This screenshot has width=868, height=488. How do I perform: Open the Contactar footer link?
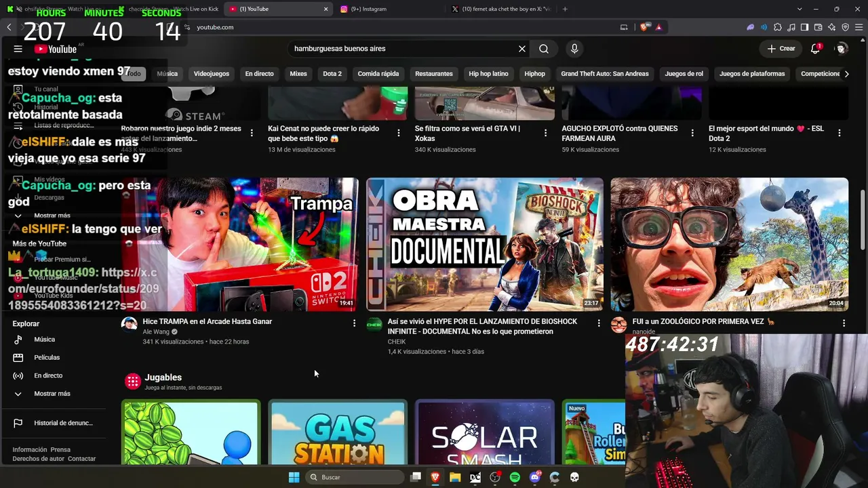click(x=82, y=459)
